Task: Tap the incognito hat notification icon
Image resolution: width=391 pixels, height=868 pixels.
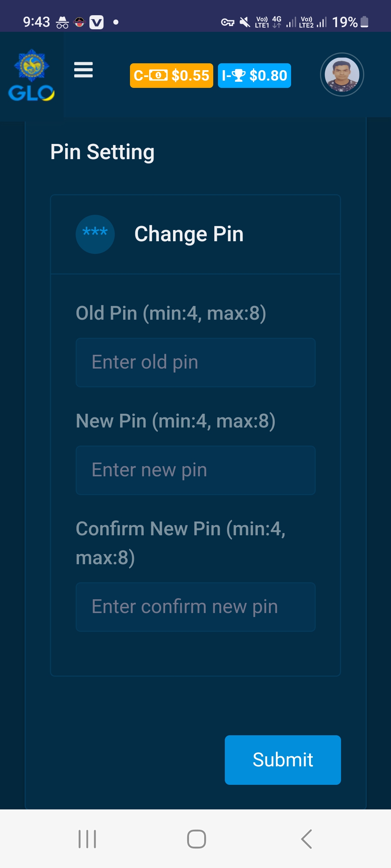Action: [62, 22]
